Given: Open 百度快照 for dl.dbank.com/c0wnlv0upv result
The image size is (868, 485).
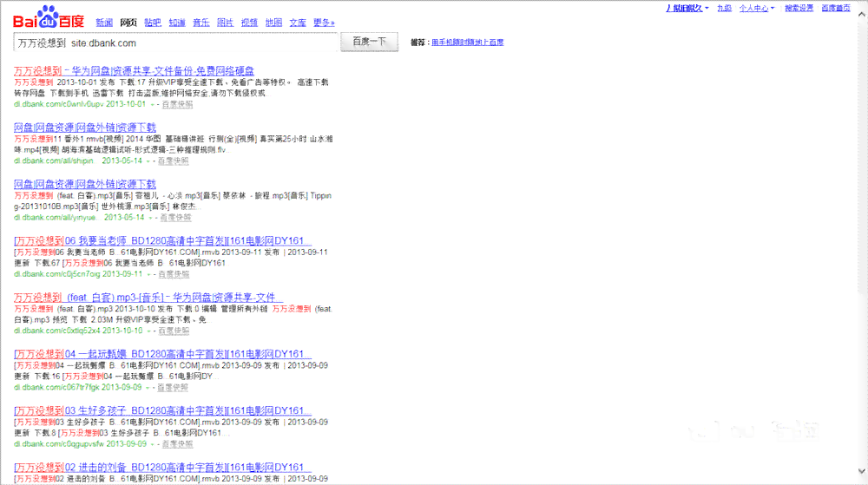Looking at the screenshot, I should pyautogui.click(x=177, y=104).
